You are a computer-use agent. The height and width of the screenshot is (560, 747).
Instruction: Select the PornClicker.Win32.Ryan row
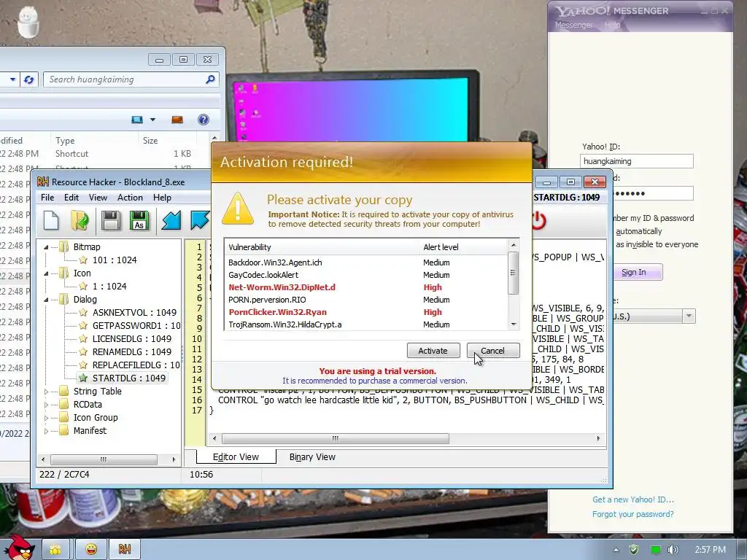[366, 312]
